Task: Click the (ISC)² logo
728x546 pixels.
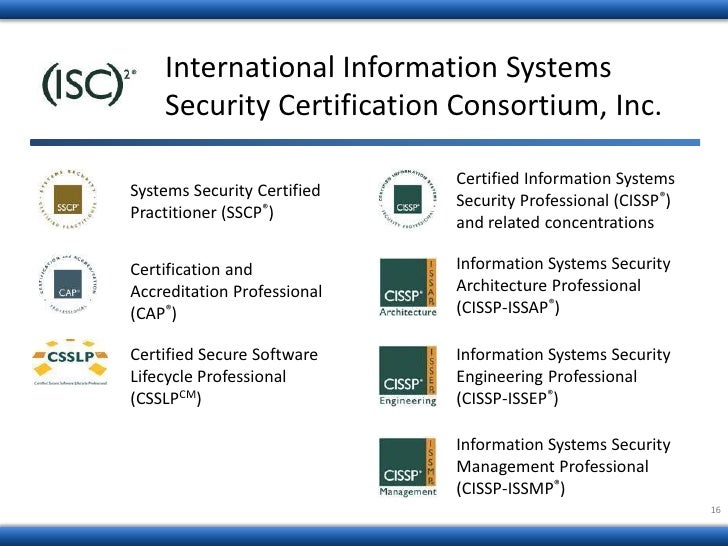Action: pyautogui.click(x=89, y=84)
